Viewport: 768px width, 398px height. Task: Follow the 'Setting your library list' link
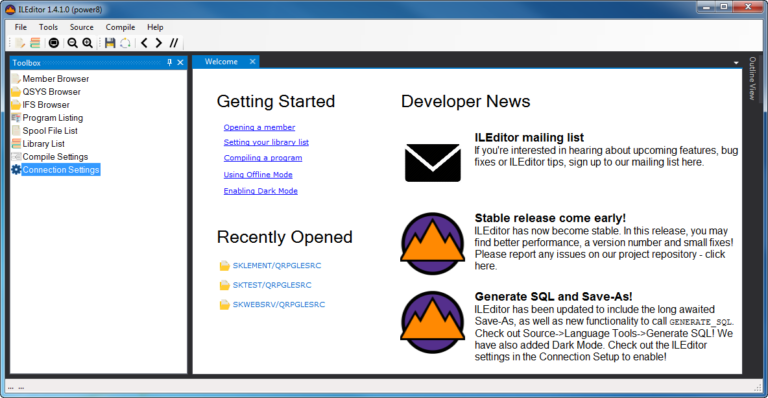point(266,142)
